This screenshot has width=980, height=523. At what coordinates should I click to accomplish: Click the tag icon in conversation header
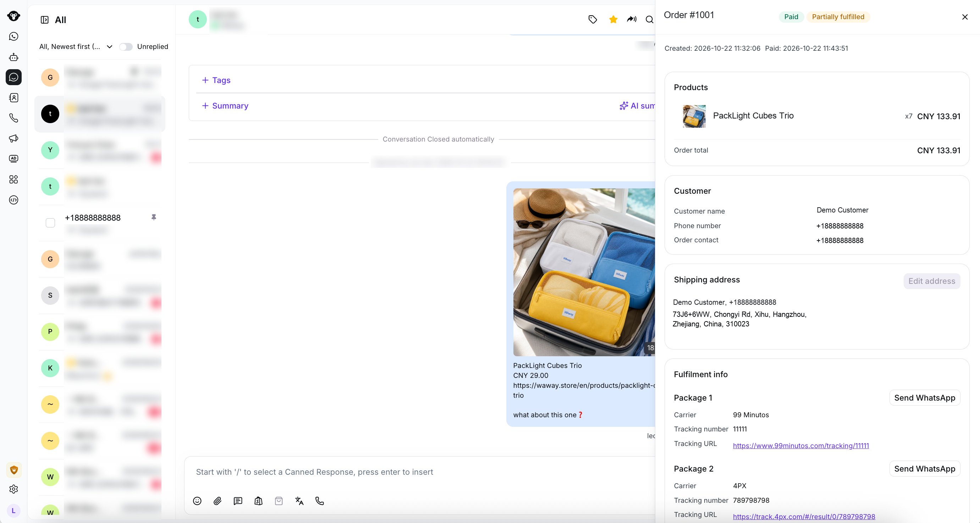tap(592, 20)
